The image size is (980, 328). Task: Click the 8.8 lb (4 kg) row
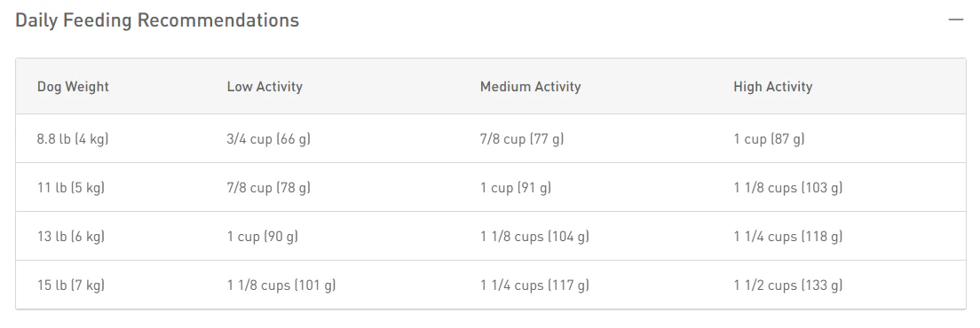click(x=491, y=138)
